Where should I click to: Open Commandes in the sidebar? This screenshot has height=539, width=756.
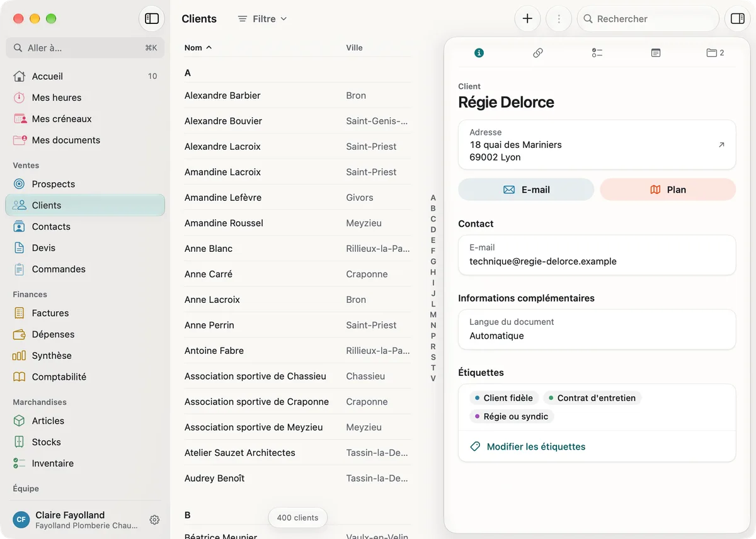tap(85, 269)
